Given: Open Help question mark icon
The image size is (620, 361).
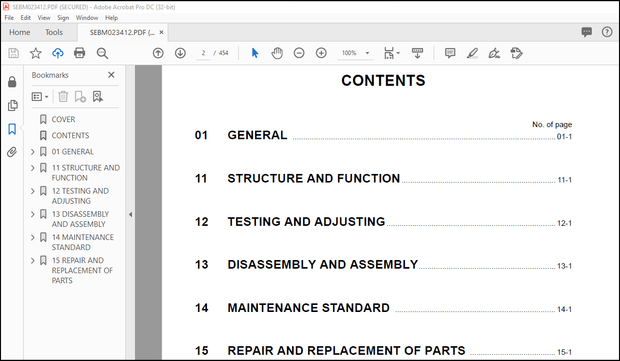Looking at the screenshot, I should (x=607, y=32).
